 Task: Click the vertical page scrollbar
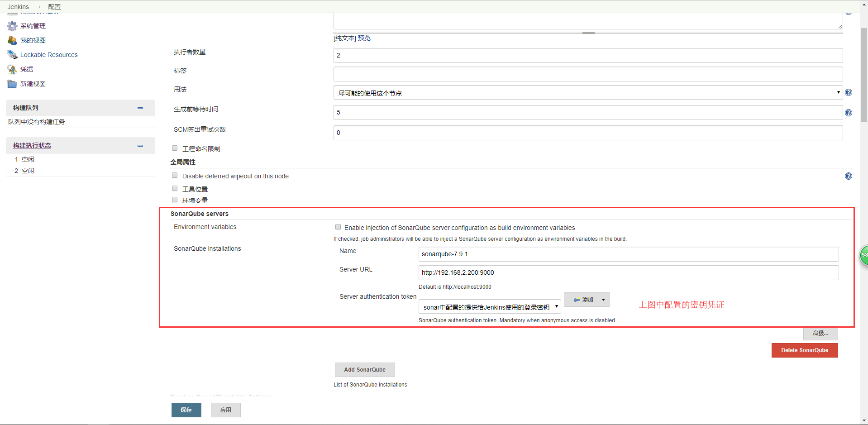[x=864, y=75]
